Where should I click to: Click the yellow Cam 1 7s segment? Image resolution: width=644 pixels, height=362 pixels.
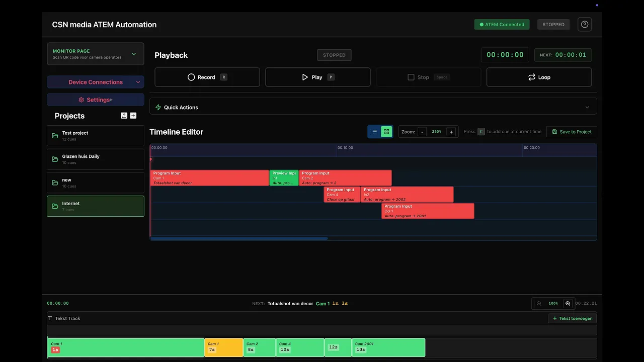[x=224, y=347]
